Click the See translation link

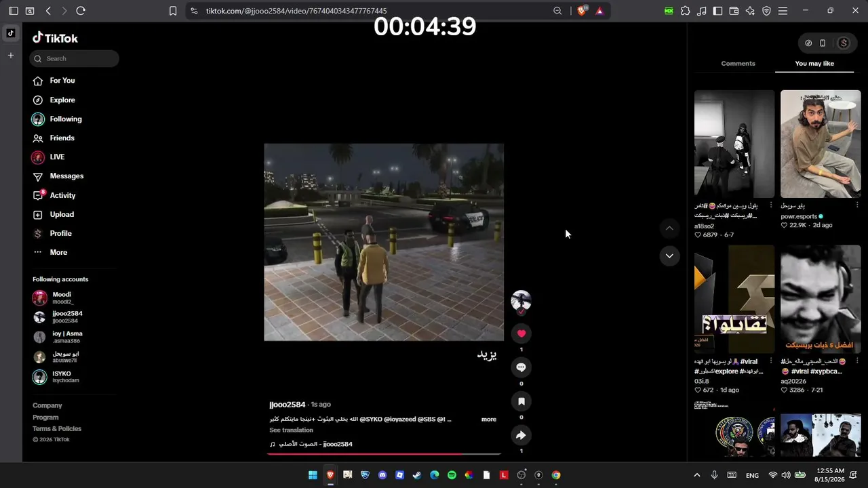tap(291, 430)
